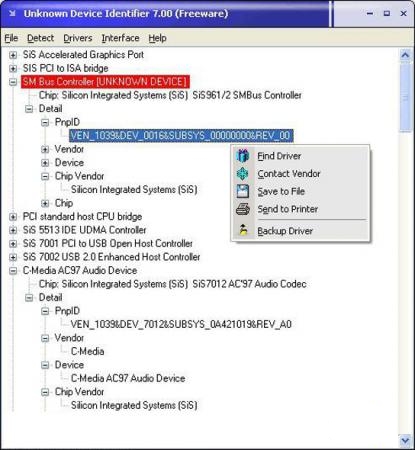Select Silicon Integrated Systems under SM Bus
The height and width of the screenshot is (450, 415).
coord(134,190)
